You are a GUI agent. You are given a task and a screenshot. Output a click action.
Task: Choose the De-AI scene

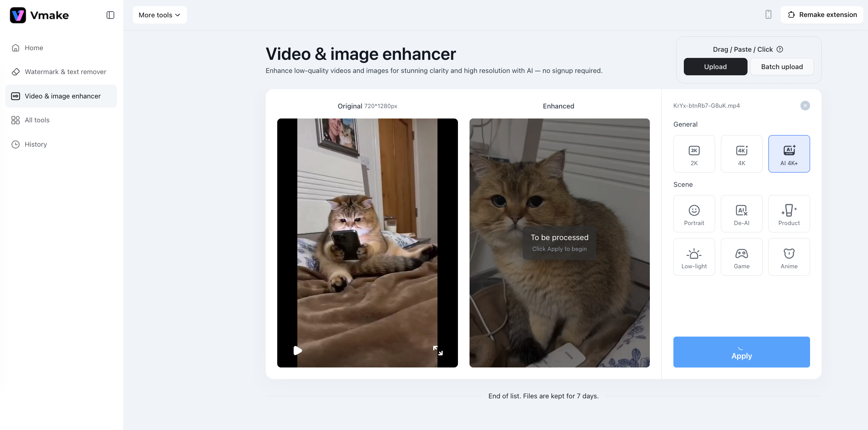click(x=741, y=214)
